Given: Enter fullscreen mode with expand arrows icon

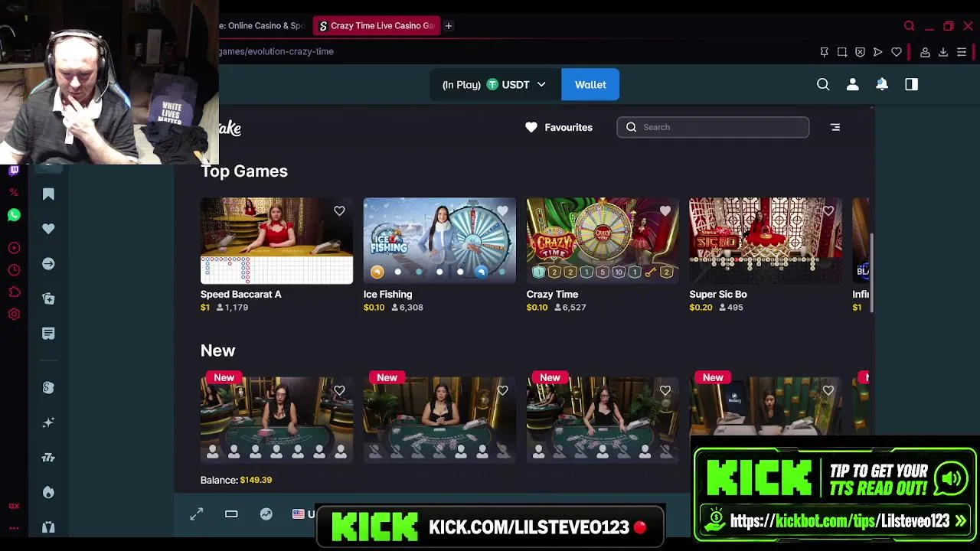Looking at the screenshot, I should (x=197, y=514).
